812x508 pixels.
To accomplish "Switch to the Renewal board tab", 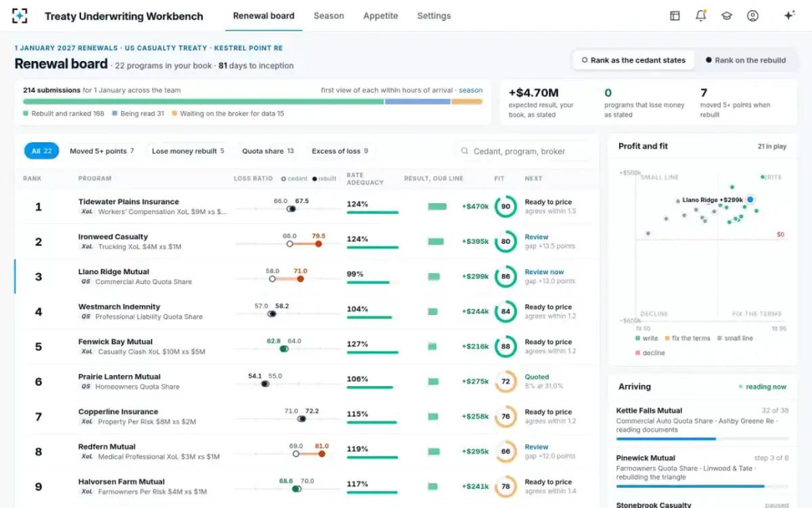I will [x=264, y=16].
